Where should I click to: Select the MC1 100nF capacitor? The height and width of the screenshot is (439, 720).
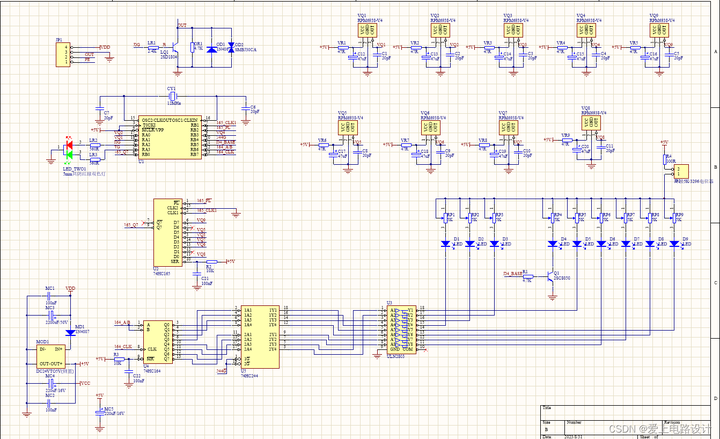coord(50,296)
